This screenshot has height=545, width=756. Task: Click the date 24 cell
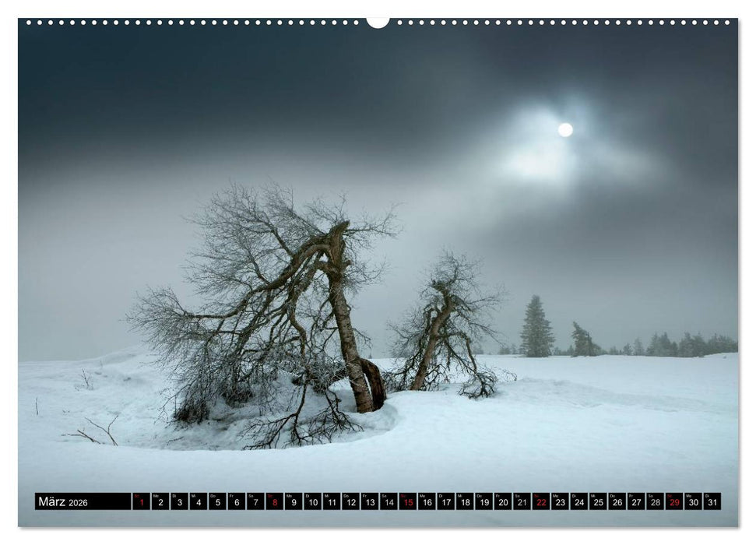pos(578,503)
